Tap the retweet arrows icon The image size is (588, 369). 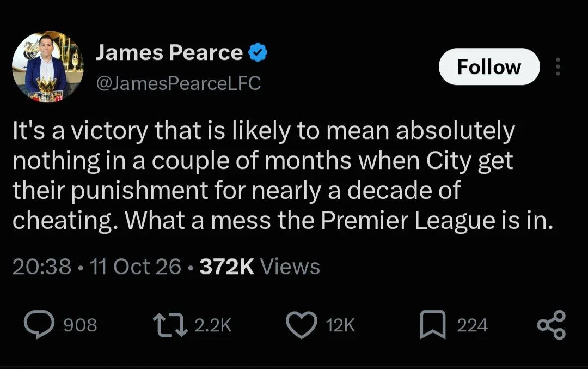pos(170,325)
